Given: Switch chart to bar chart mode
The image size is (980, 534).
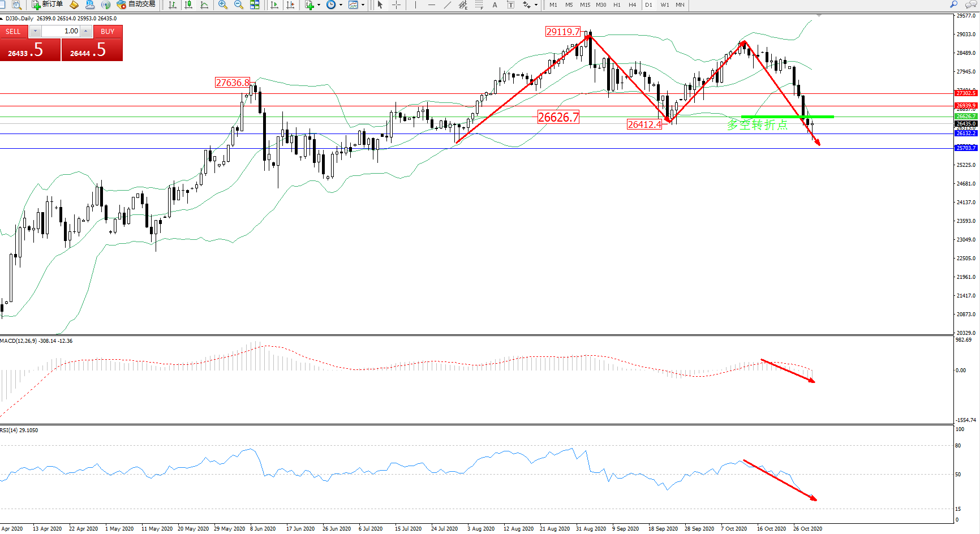Looking at the screenshot, I should [x=173, y=5].
